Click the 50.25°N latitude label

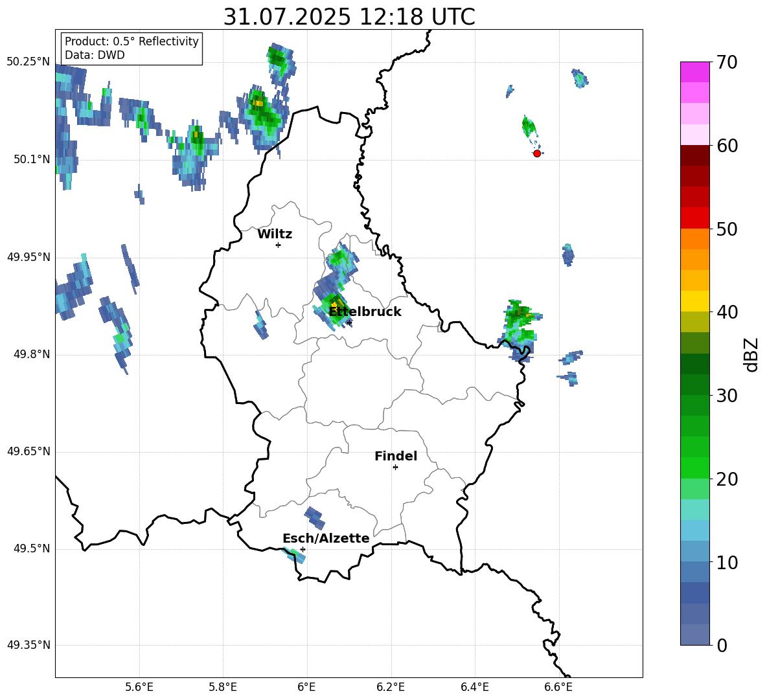(29, 62)
